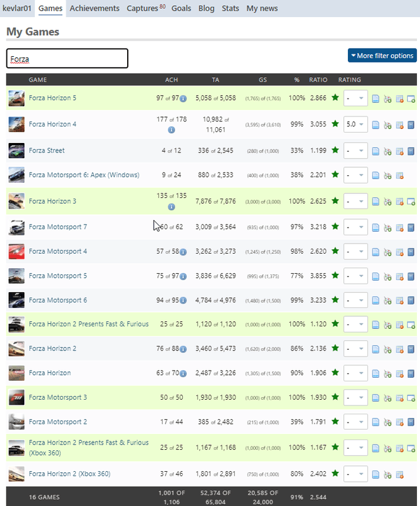Open the blue page notes icon for Forza Horizon 5
The image size is (420, 506).
[x=376, y=99]
